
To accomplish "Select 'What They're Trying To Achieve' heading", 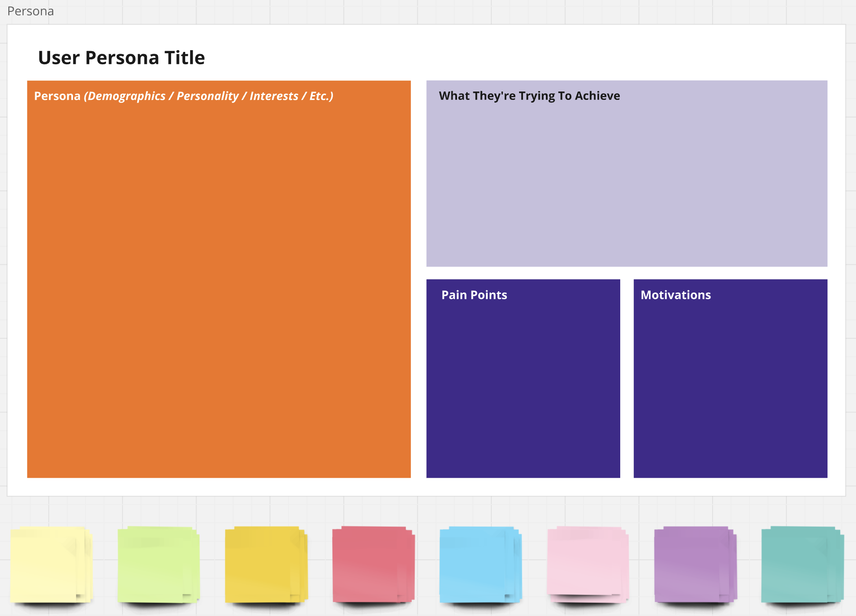I will click(x=529, y=96).
